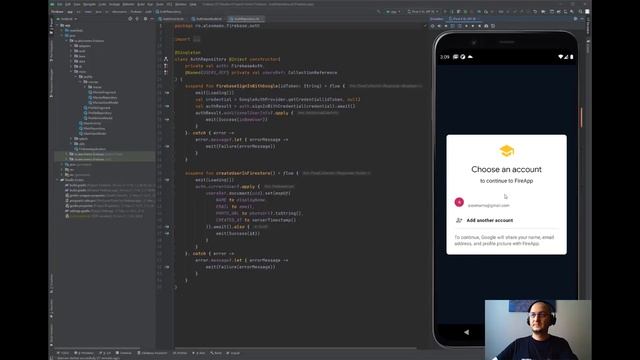Expand the manifests folder
The height and width of the screenshot is (360, 640).
click(62, 31)
